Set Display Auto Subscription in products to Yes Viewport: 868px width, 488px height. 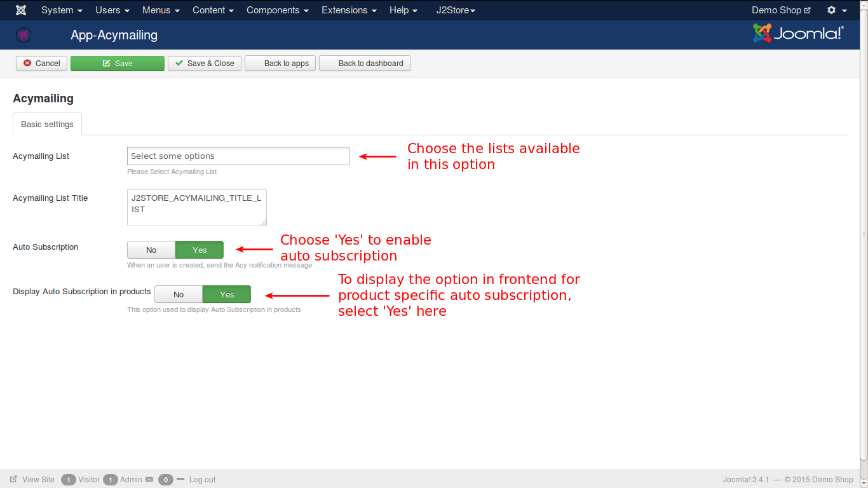227,294
